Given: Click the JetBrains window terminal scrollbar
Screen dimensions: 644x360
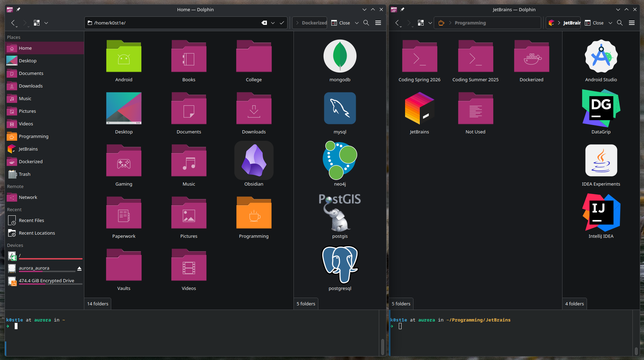Looking at the screenshot, I should tap(636, 351).
